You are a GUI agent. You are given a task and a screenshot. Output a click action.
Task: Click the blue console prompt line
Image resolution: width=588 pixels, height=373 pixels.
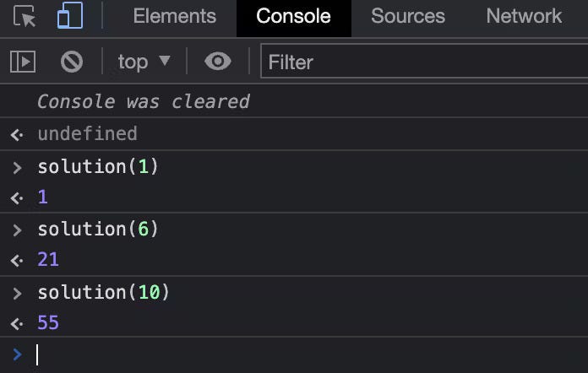coord(294,354)
